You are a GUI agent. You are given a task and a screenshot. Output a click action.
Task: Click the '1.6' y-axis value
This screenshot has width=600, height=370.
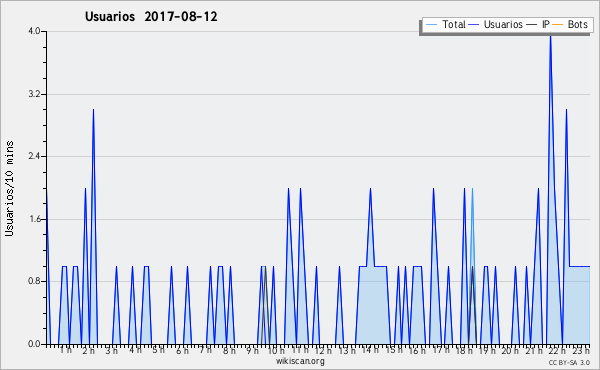pyautogui.click(x=34, y=219)
